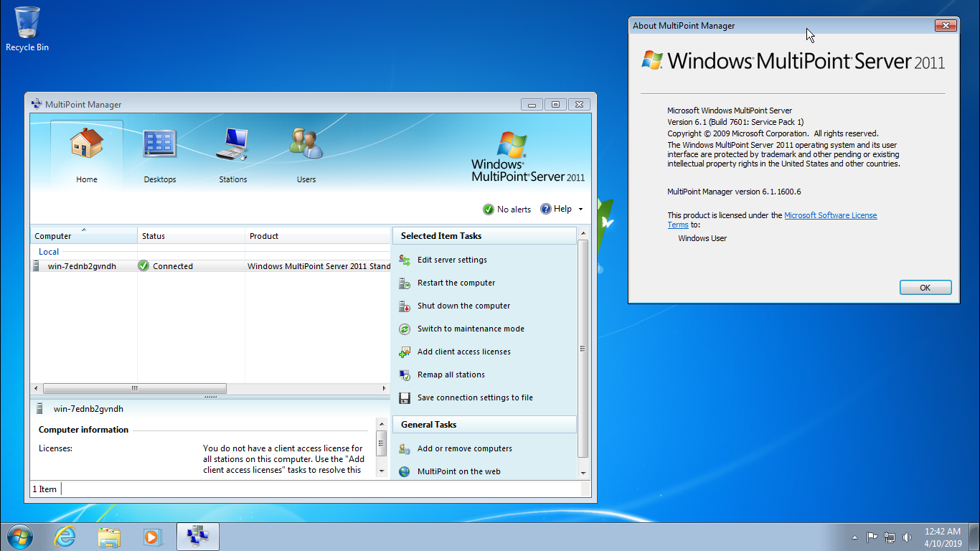
Task: Select Add client access licenses
Action: click(x=464, y=352)
